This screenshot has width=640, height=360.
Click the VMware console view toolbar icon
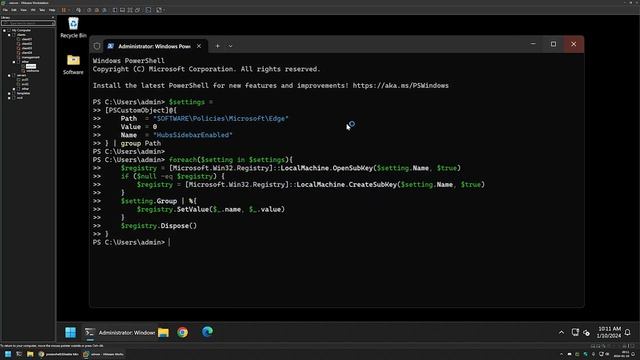pyautogui.click(x=148, y=10)
